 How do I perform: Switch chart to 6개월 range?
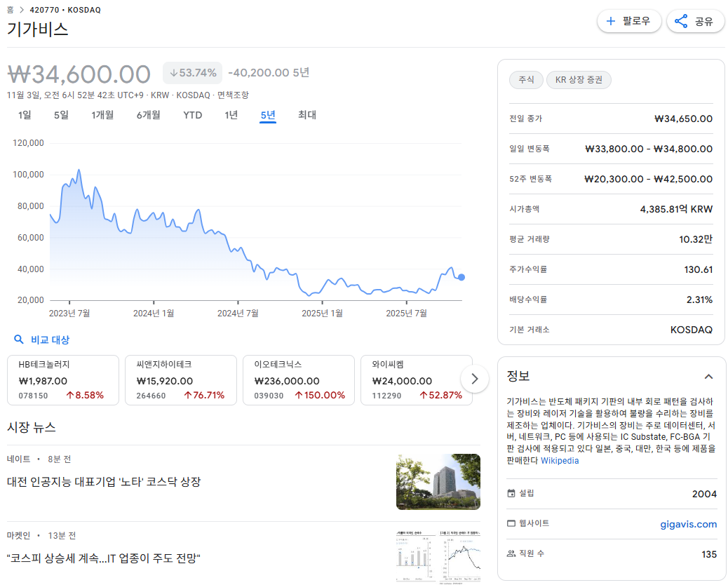click(x=149, y=114)
